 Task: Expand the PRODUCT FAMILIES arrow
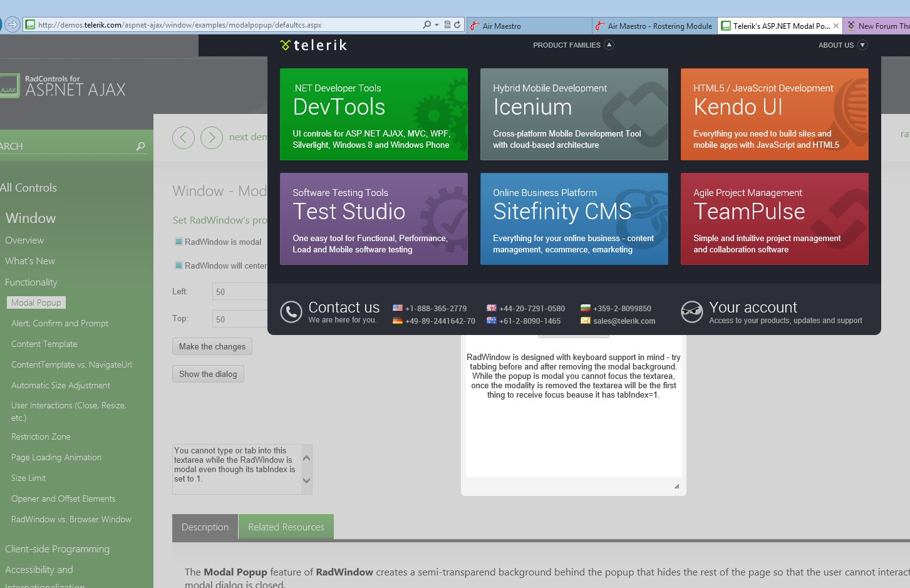coord(609,45)
